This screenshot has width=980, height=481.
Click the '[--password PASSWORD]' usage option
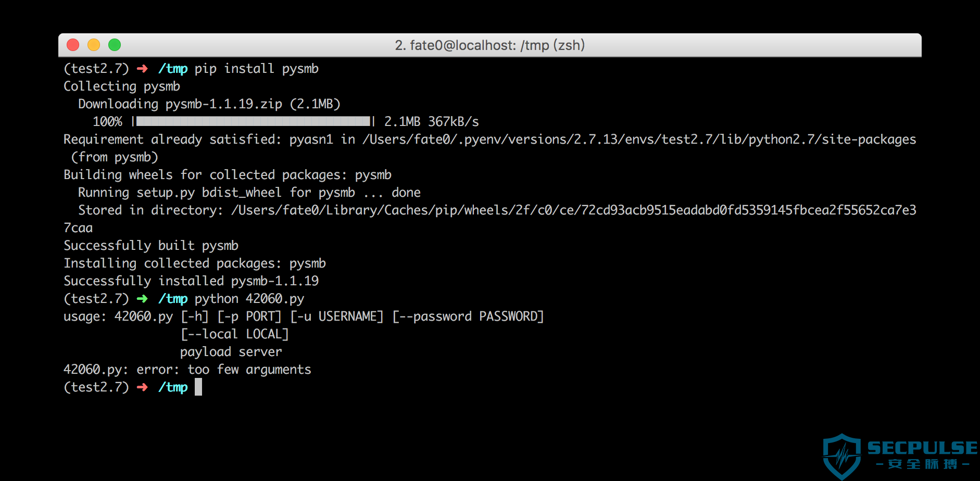(468, 317)
